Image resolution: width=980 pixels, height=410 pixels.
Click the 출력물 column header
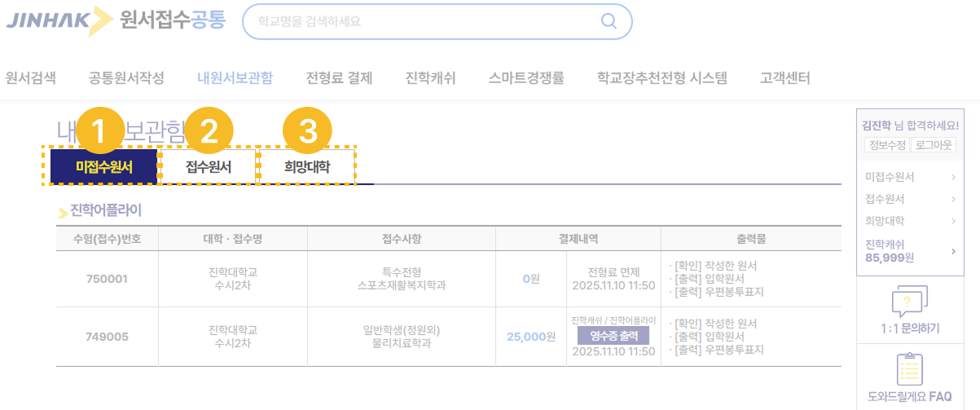[x=751, y=239]
